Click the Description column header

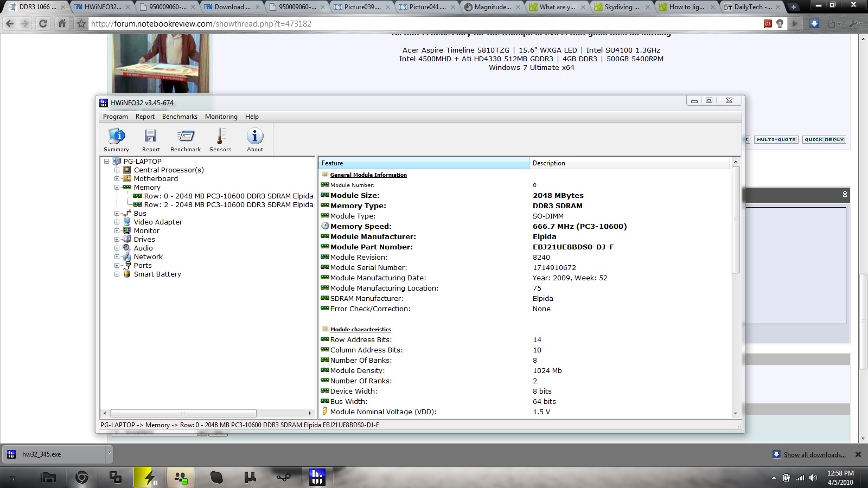(630, 163)
